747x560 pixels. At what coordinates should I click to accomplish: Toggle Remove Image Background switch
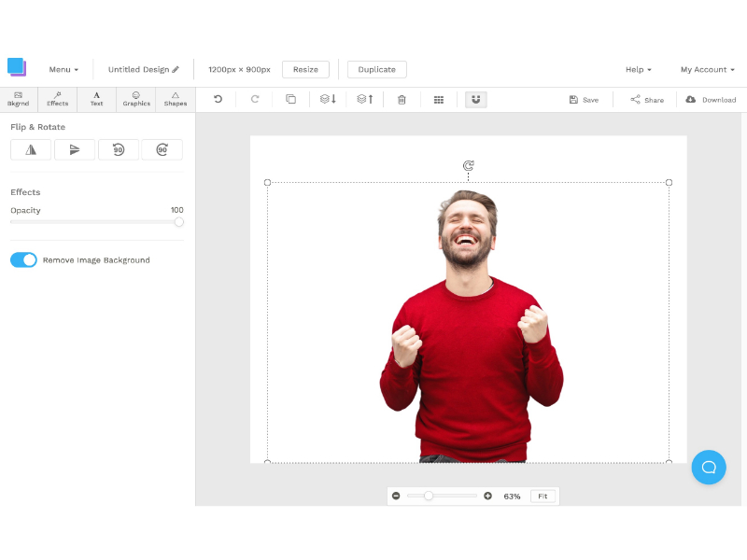click(x=23, y=259)
